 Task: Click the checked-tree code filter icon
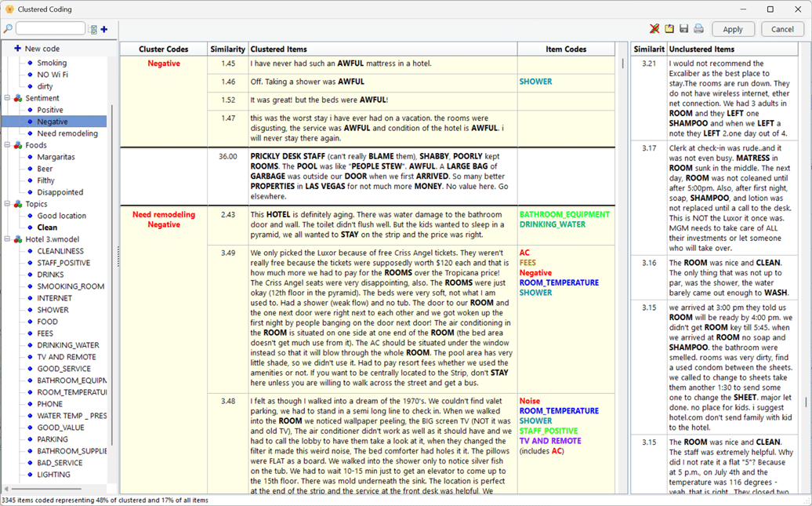point(93,30)
